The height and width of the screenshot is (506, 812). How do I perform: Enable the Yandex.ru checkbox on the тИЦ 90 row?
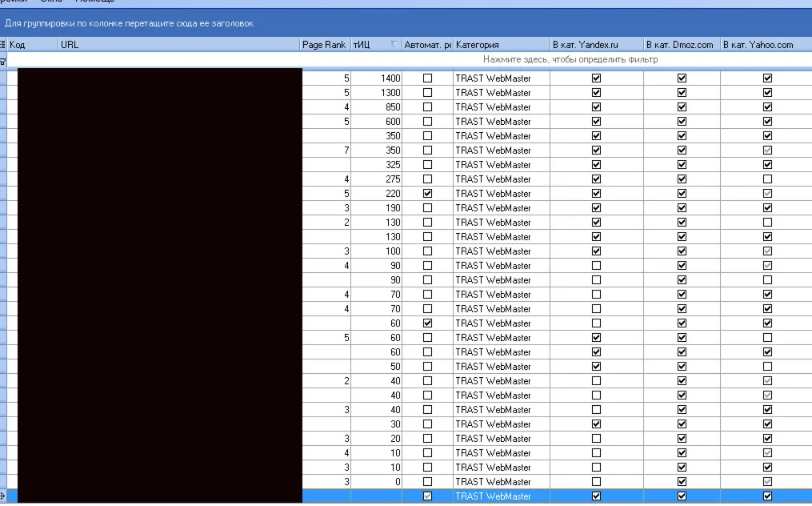coord(596,265)
